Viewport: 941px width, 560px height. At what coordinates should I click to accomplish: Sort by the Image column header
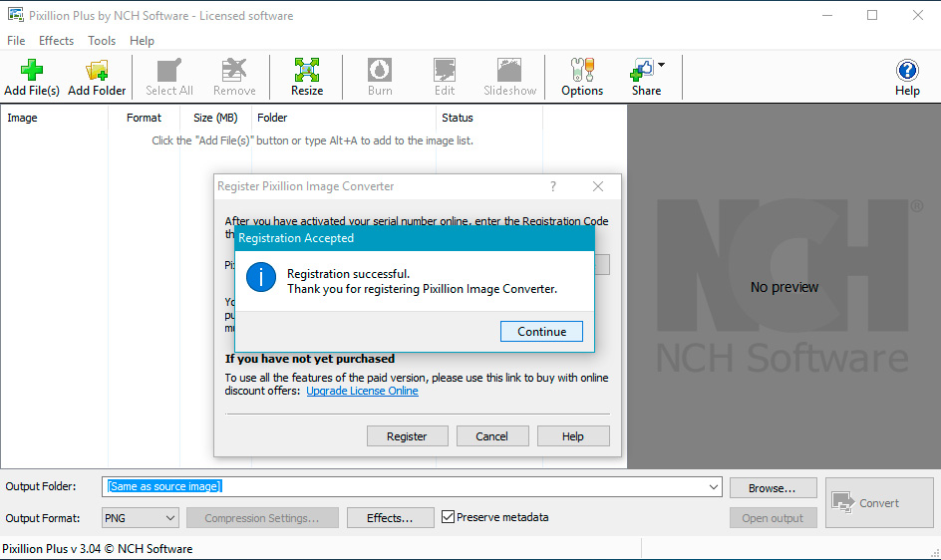54,118
